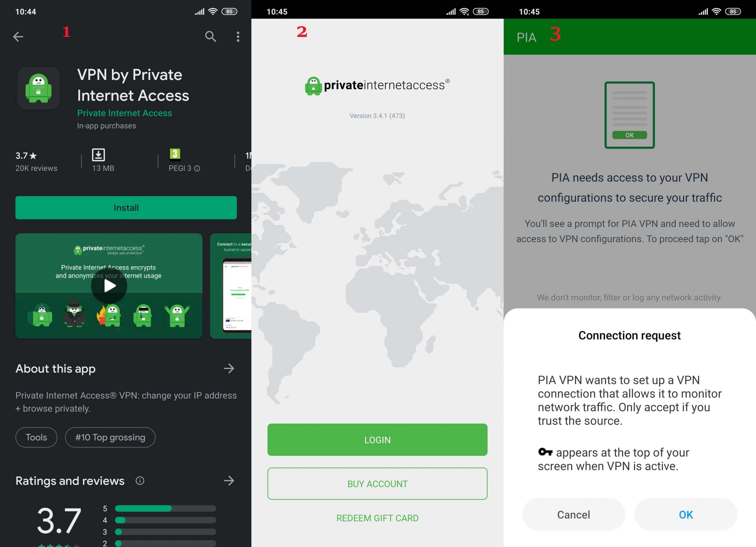This screenshot has width=756, height=547.
Task: Expand the About this app section
Action: tap(232, 368)
